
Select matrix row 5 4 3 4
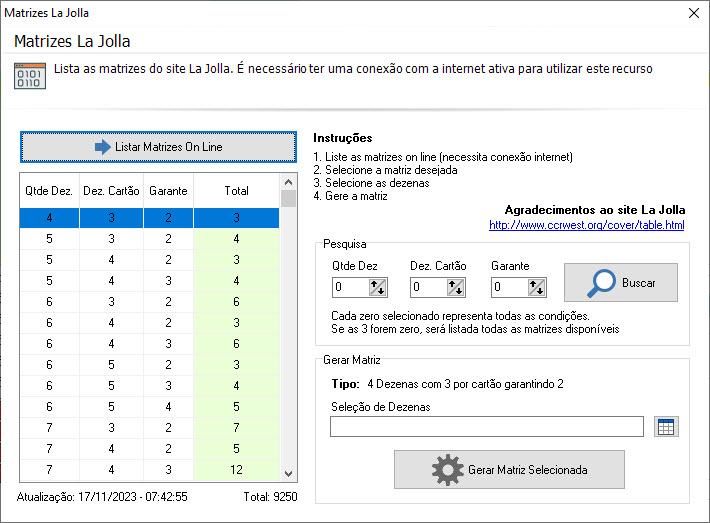[x=149, y=281]
